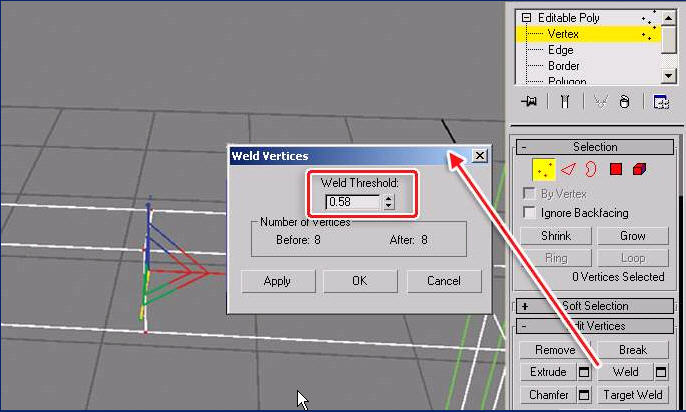Select Border in the modifier stack

[x=563, y=66]
